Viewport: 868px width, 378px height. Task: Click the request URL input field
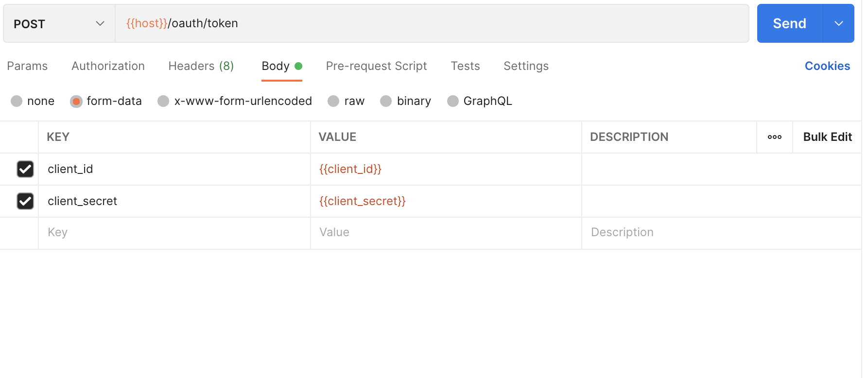click(x=437, y=23)
